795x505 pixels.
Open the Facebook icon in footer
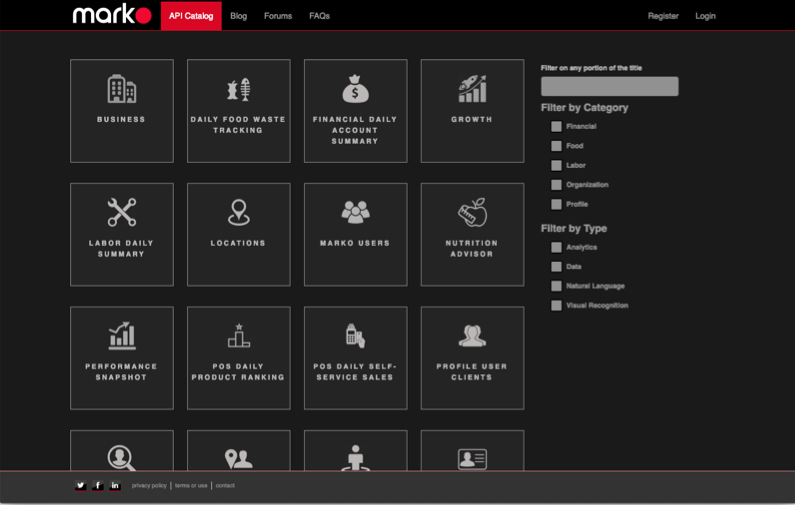click(x=98, y=486)
